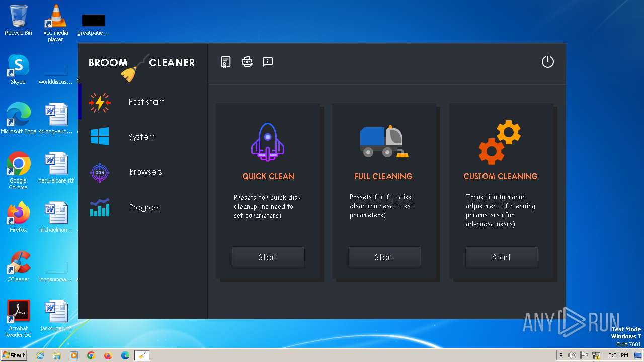Image resolution: width=644 pixels, height=362 pixels.
Task: Click the QUICK CLEAN heading text
Action: pyautogui.click(x=268, y=176)
